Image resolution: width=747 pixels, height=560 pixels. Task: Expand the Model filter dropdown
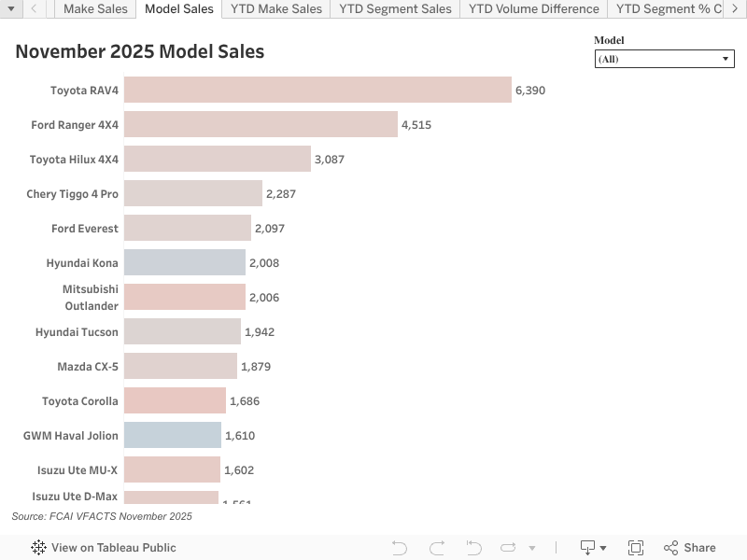pos(665,59)
